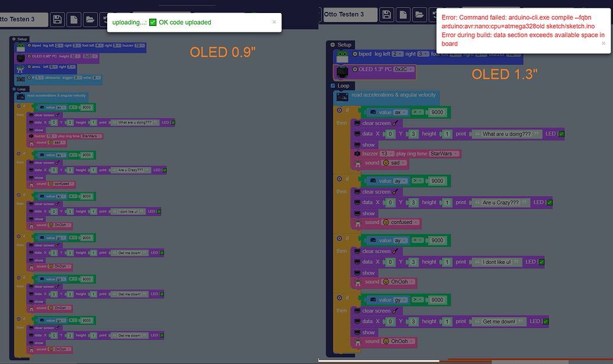This screenshot has width=613, height=364.
Task: Click the new file icon in right toolbar
Action: pos(403,15)
